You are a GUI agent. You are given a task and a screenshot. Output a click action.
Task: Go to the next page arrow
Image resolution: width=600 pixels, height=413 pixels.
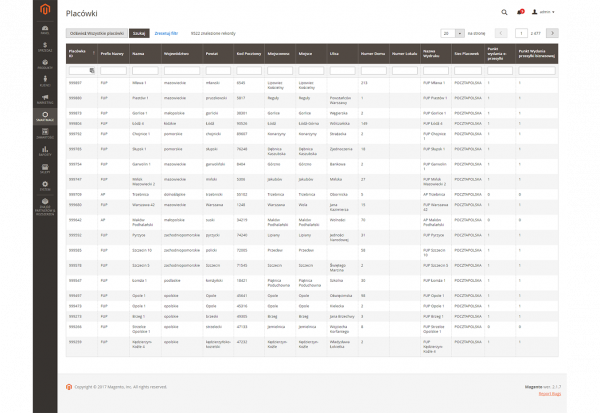[x=552, y=33]
